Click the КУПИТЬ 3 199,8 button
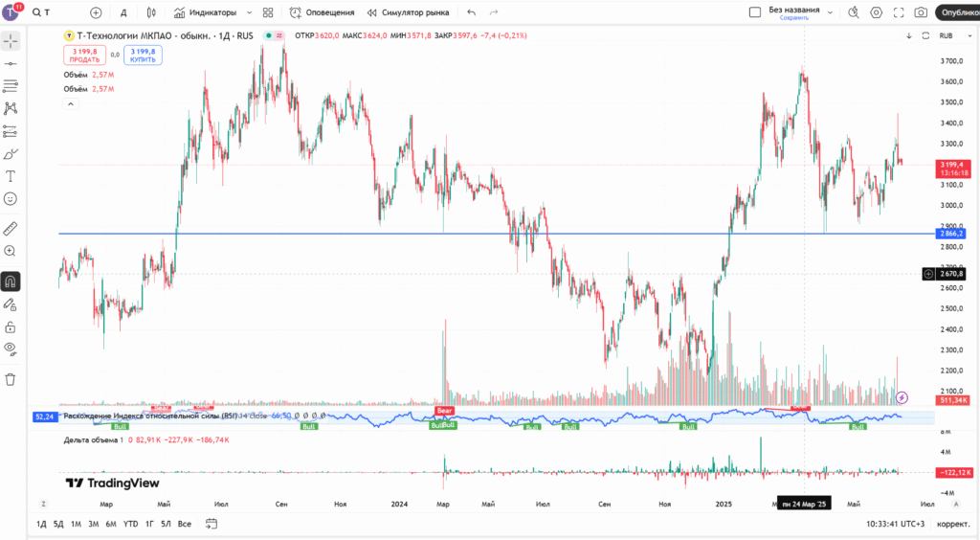 pos(144,55)
